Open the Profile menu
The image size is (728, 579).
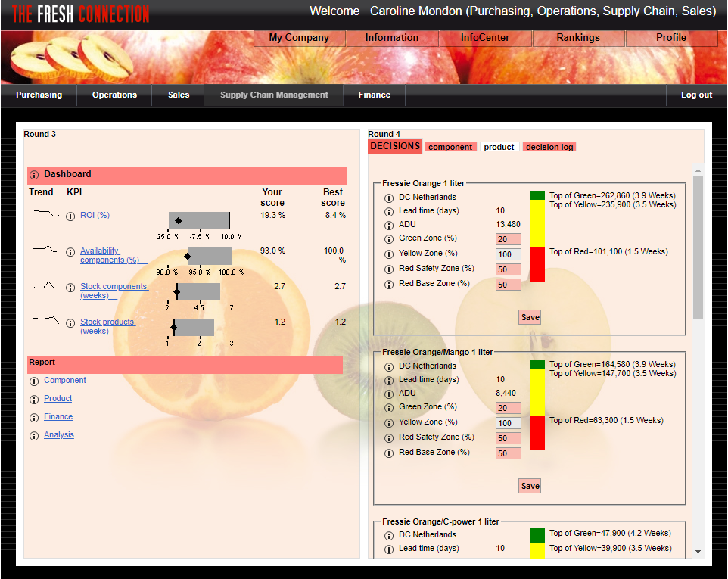[x=671, y=38]
